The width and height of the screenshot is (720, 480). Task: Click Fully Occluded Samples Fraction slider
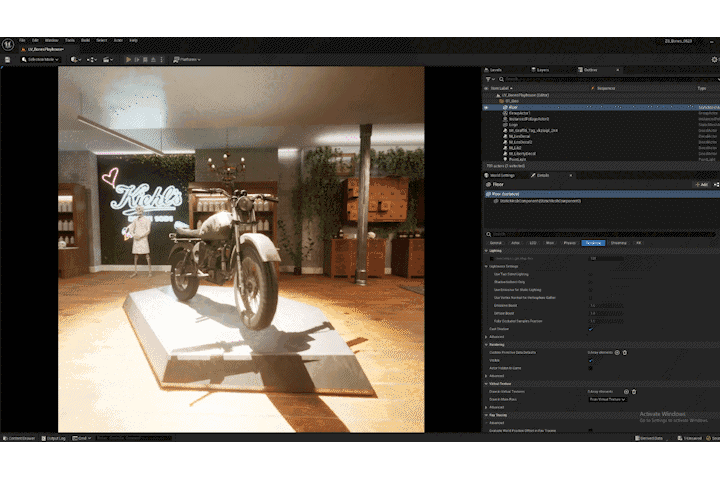click(606, 321)
